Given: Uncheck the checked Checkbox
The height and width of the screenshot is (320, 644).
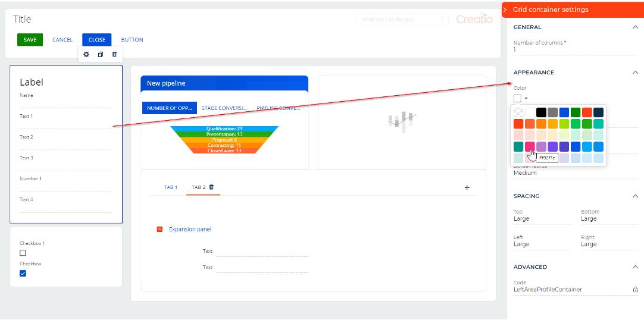Looking at the screenshot, I should tap(23, 274).
